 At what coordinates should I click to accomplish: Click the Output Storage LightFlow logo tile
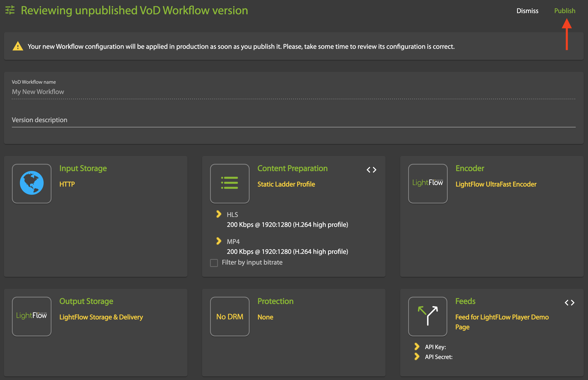click(32, 316)
